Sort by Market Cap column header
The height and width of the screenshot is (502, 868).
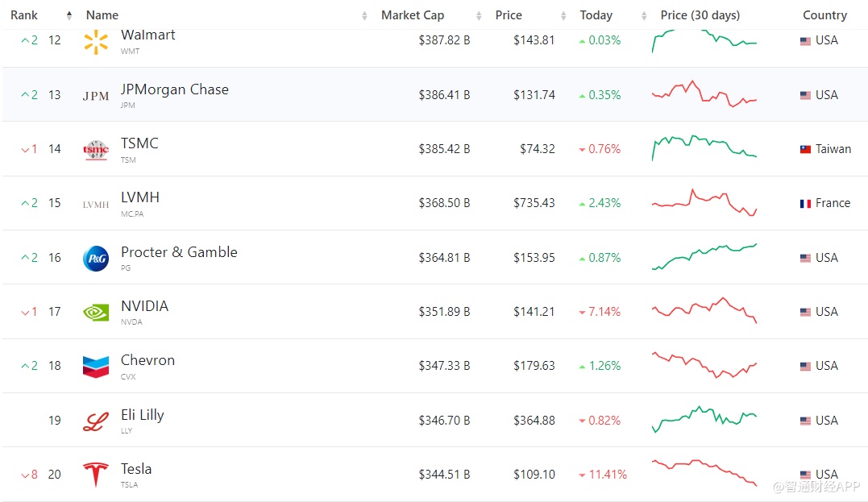coord(413,15)
